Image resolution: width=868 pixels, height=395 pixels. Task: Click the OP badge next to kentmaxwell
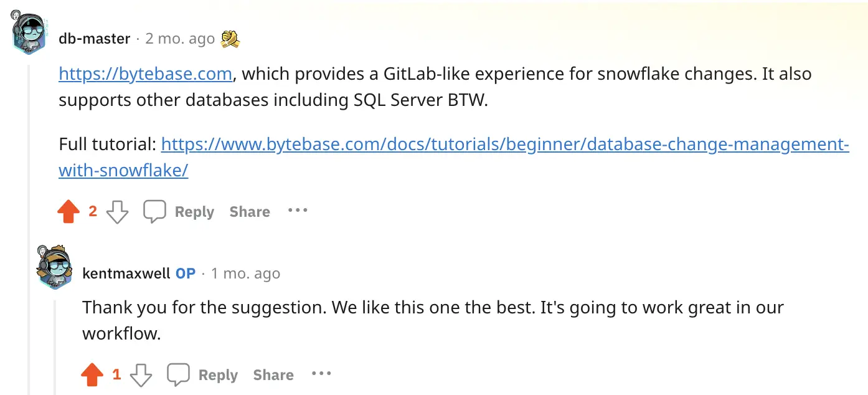pyautogui.click(x=184, y=273)
